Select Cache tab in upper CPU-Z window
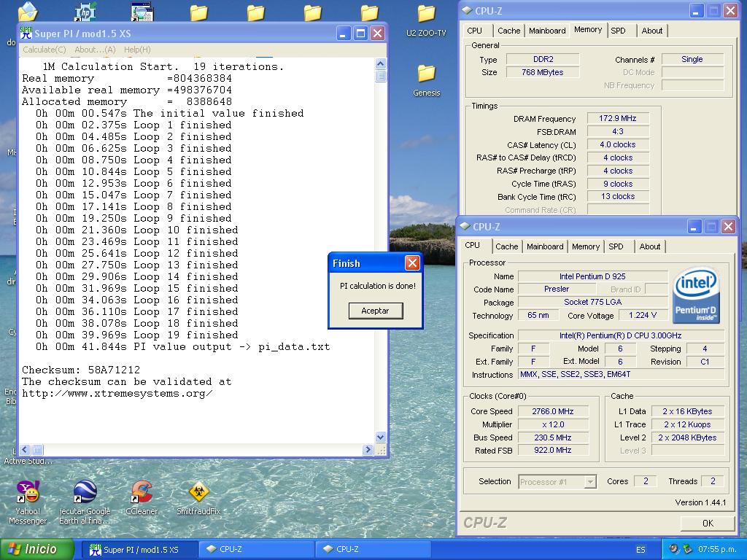Viewport: 747px width, 560px height. [508, 31]
